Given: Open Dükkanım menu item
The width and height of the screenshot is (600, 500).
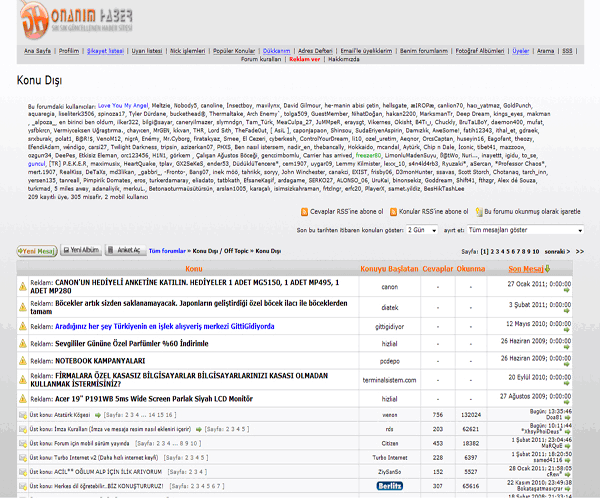Looking at the screenshot, I should click(276, 51).
